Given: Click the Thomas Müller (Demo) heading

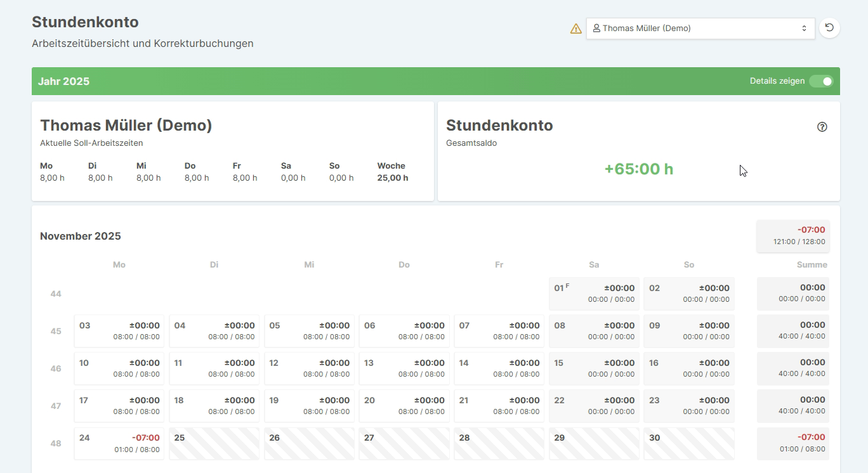Looking at the screenshot, I should pos(126,126).
